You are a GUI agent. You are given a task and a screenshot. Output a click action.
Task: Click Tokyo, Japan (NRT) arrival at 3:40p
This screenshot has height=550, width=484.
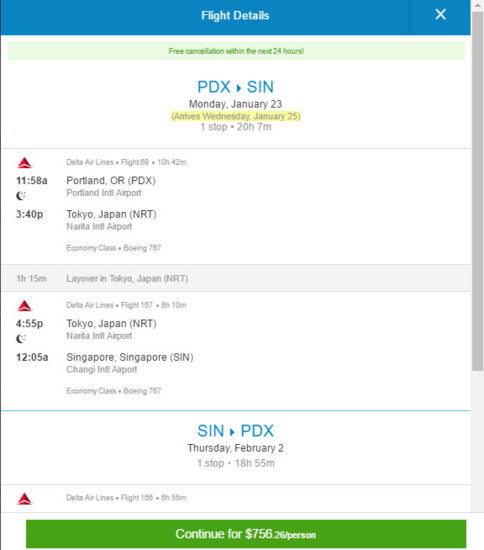coord(111,214)
